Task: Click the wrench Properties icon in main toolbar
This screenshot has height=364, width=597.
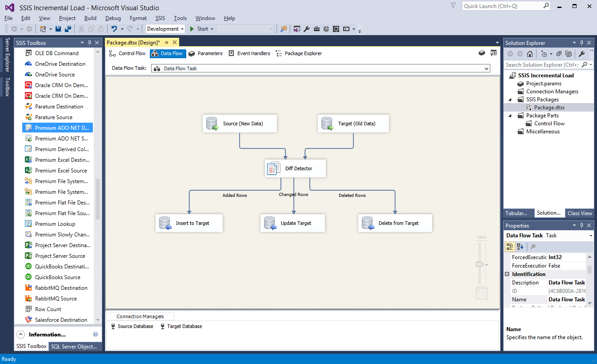Action: [306, 29]
